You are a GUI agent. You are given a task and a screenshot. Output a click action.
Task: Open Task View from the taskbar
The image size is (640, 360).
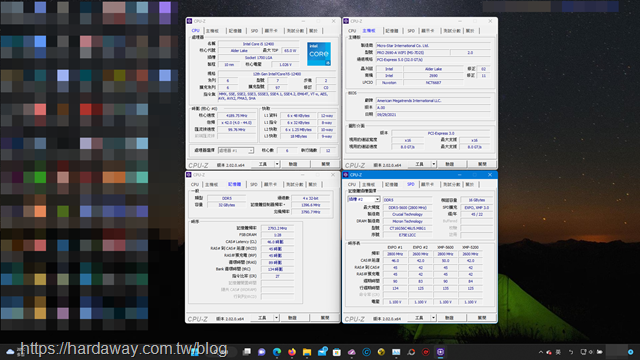(247, 352)
